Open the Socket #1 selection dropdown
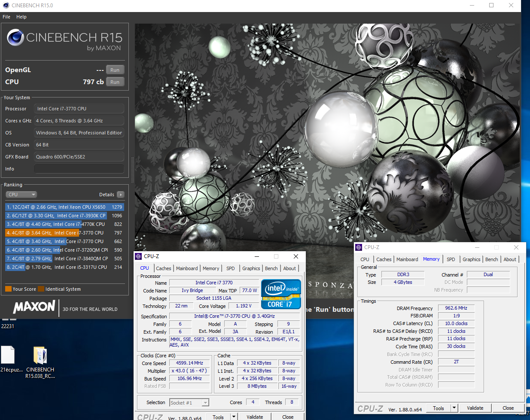 click(x=189, y=402)
